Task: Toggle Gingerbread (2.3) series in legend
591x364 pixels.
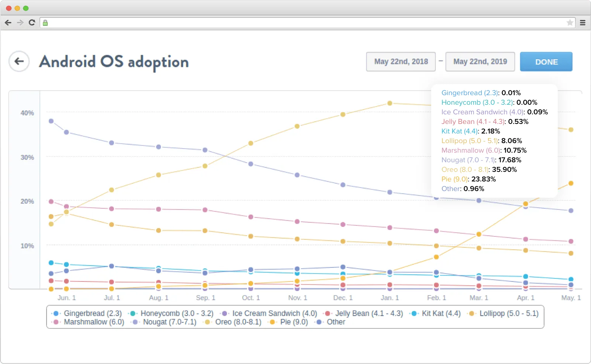Action: 87,313
